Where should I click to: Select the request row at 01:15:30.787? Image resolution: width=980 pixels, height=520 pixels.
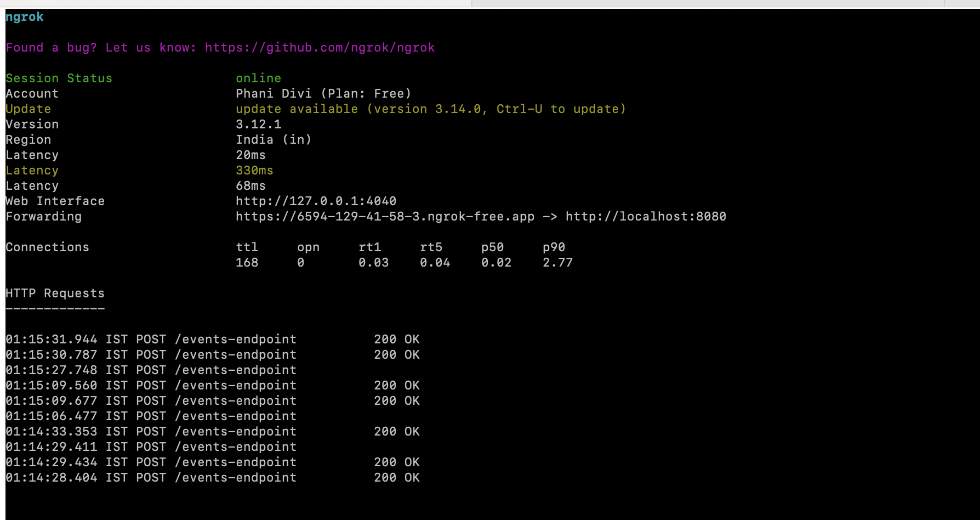(213, 355)
